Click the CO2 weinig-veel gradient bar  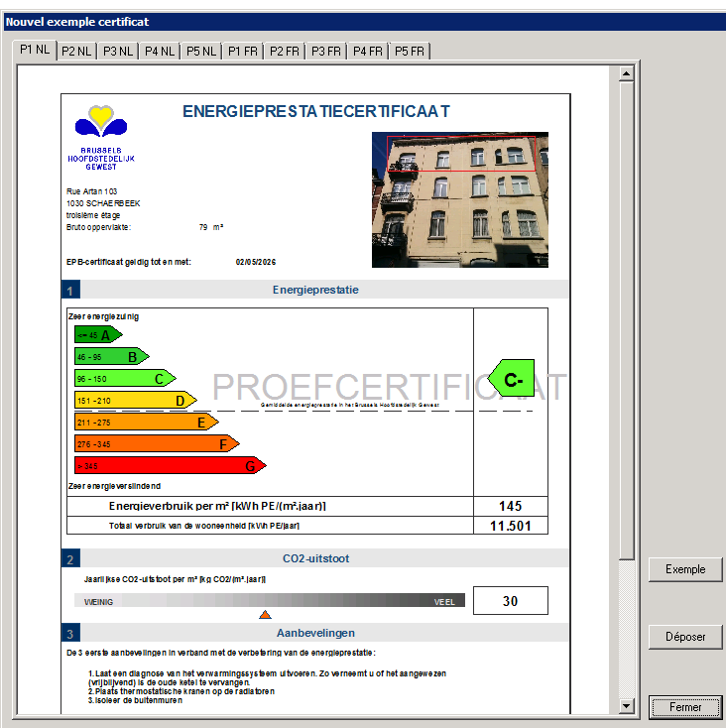pyautogui.click(x=269, y=601)
